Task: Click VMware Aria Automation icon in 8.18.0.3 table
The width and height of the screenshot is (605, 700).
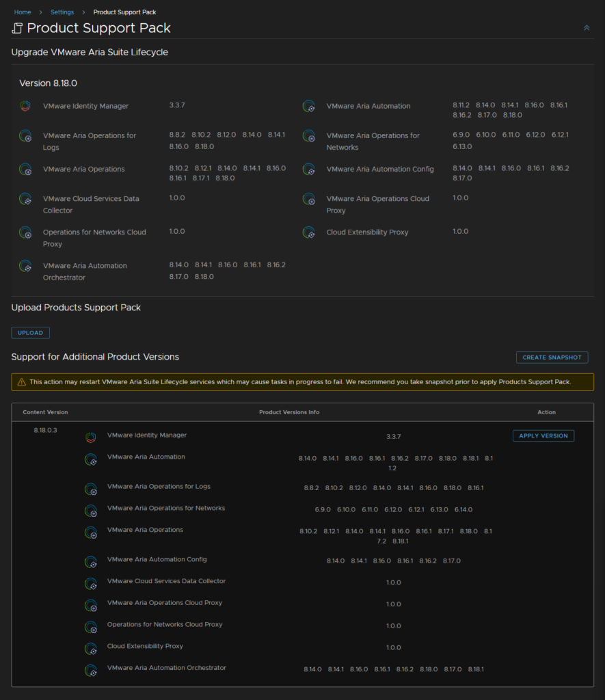Action: tap(91, 459)
